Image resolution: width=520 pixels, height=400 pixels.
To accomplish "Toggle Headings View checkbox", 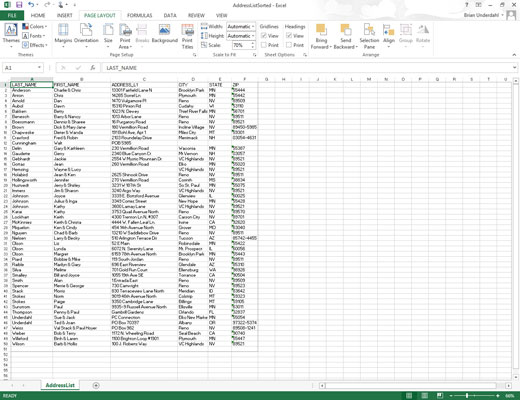I will pyautogui.click(x=289, y=36).
